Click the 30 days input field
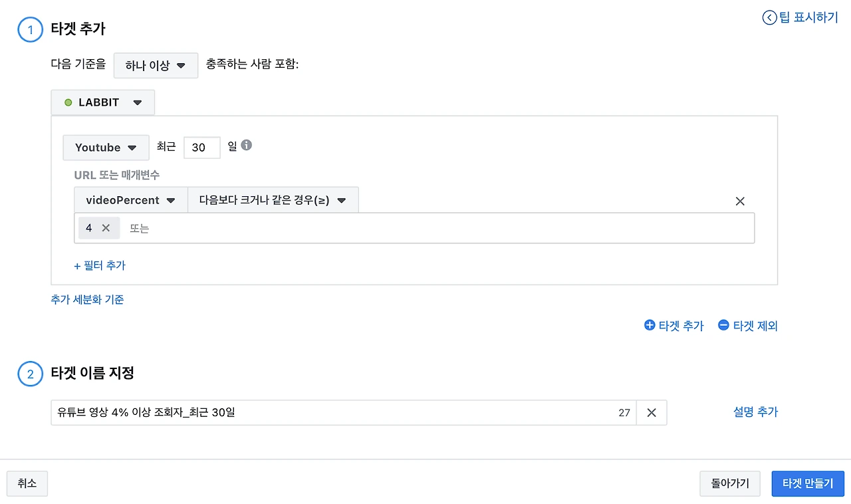 point(201,148)
